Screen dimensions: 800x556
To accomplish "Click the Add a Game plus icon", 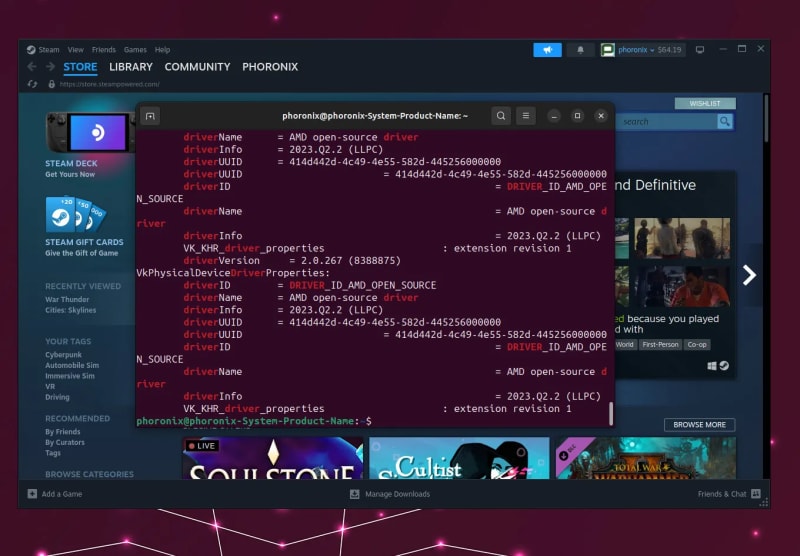I will click(x=33, y=494).
